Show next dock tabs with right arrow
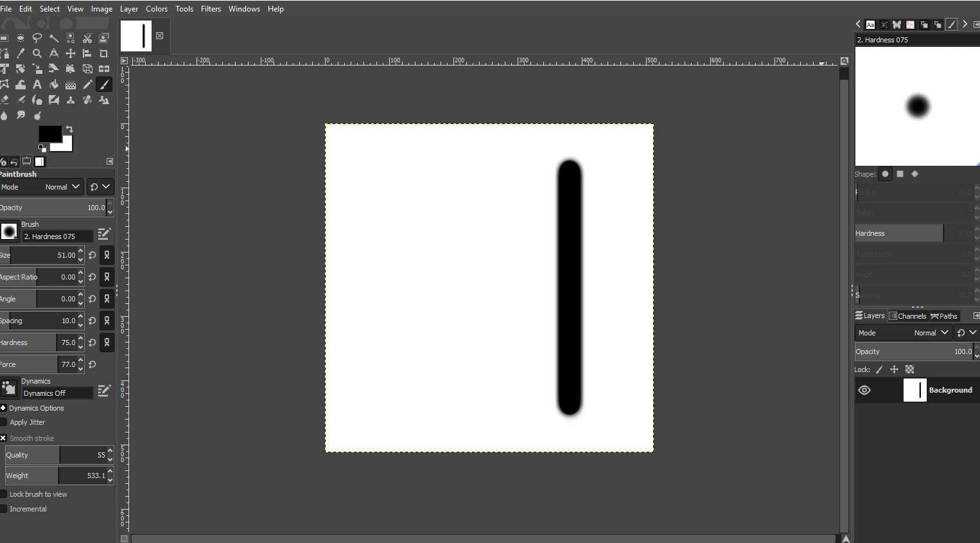Image resolution: width=980 pixels, height=543 pixels. pos(965,24)
